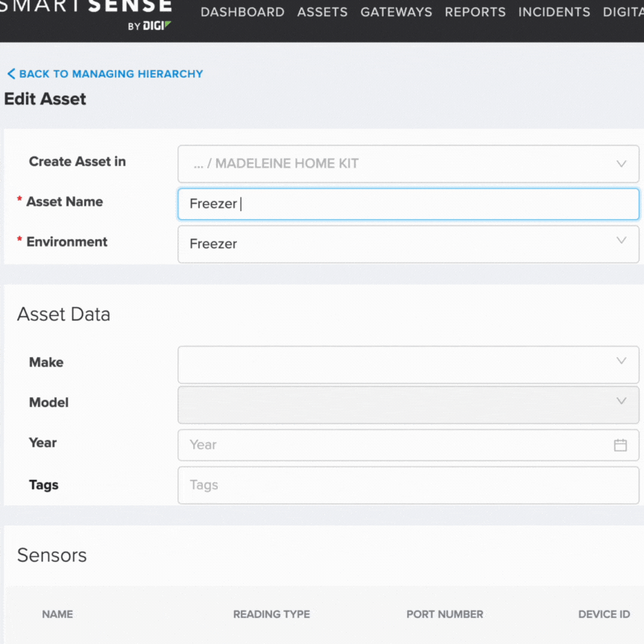Click the Tags field label
Viewport: 644px width, 644px height.
point(43,485)
